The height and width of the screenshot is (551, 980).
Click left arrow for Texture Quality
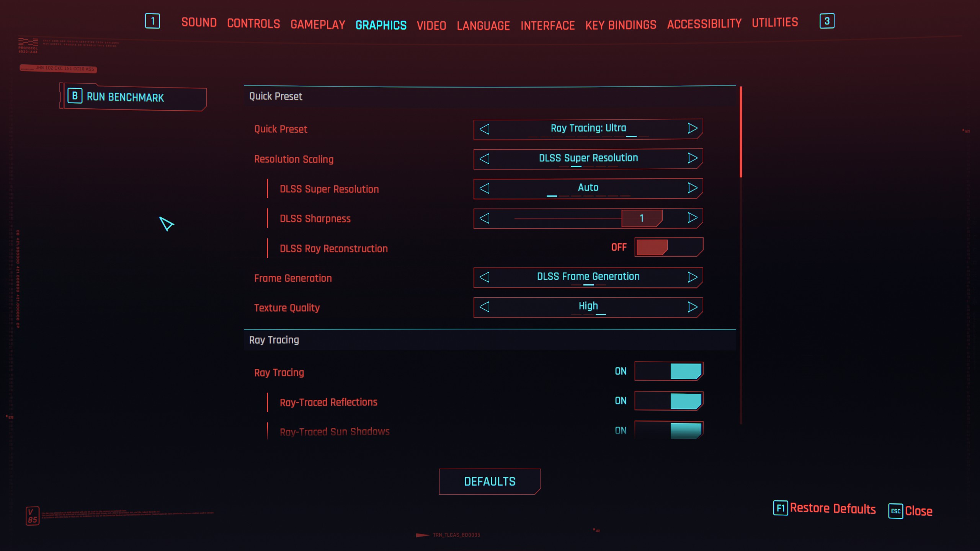pyautogui.click(x=485, y=307)
